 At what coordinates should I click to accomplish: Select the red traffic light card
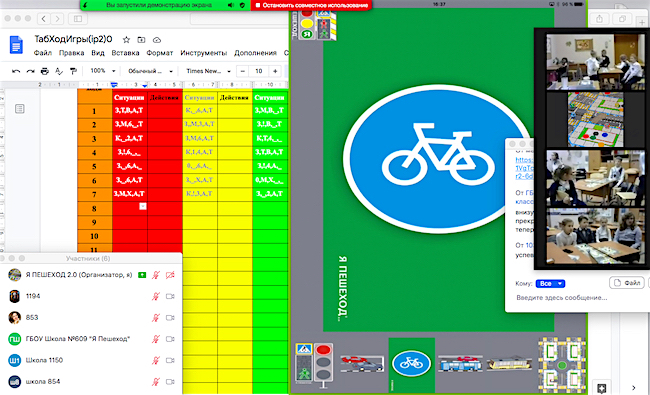coord(323,365)
